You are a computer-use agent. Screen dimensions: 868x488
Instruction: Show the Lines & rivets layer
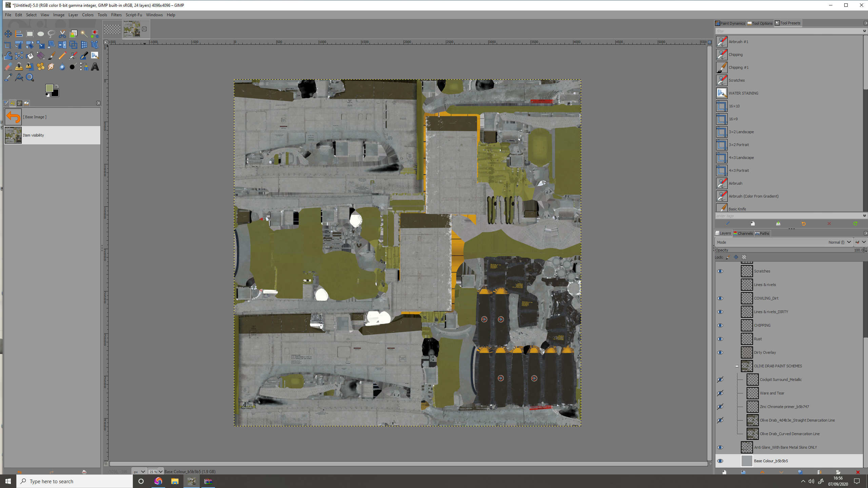(x=720, y=285)
